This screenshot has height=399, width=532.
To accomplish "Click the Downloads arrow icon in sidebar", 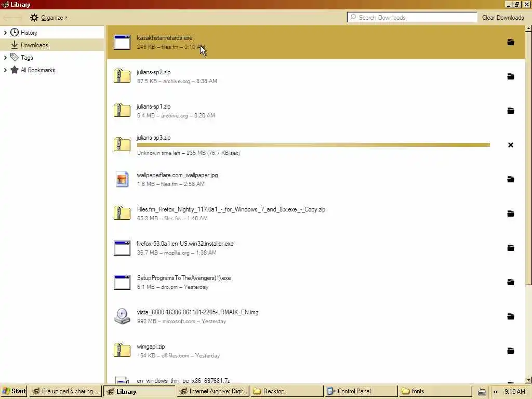I will point(14,45).
